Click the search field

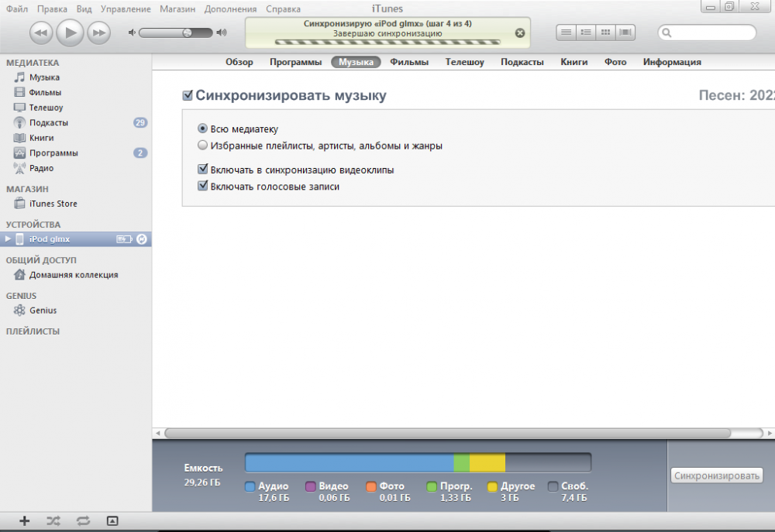click(x=707, y=33)
